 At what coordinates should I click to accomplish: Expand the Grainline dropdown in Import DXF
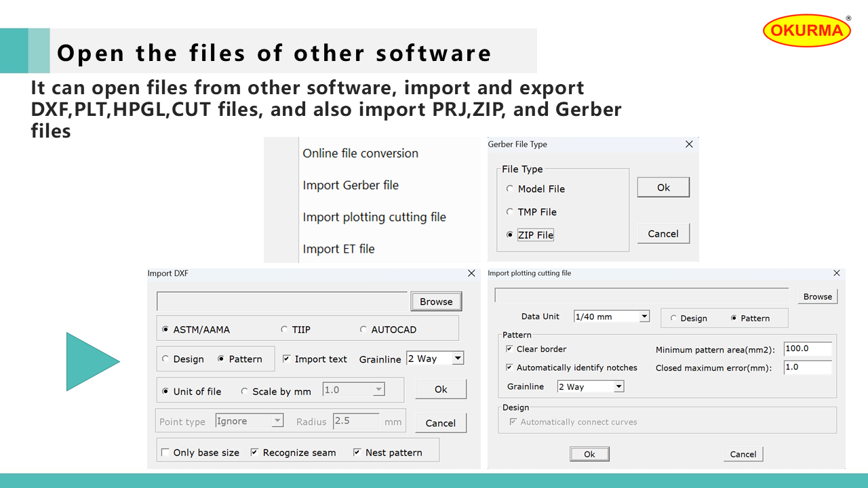(x=458, y=359)
